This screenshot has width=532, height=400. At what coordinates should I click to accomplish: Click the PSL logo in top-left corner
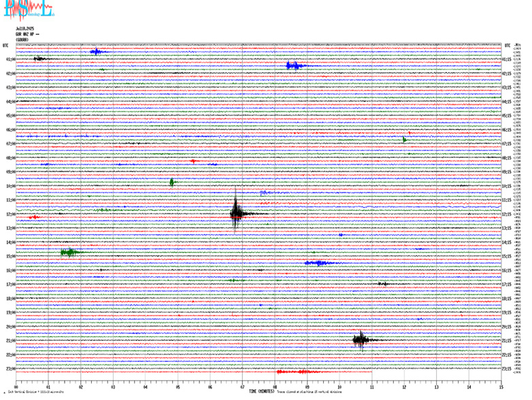27,10
